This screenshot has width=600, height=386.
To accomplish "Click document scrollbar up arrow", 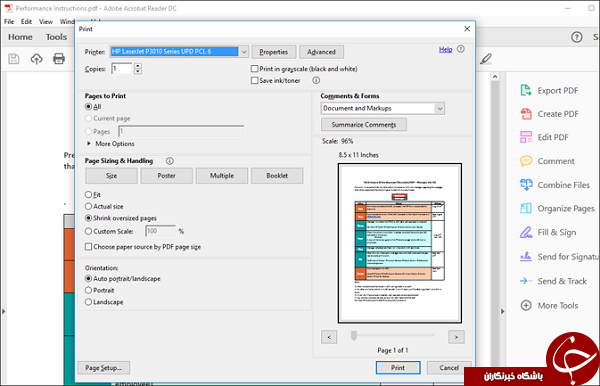I will tap(495, 77).
